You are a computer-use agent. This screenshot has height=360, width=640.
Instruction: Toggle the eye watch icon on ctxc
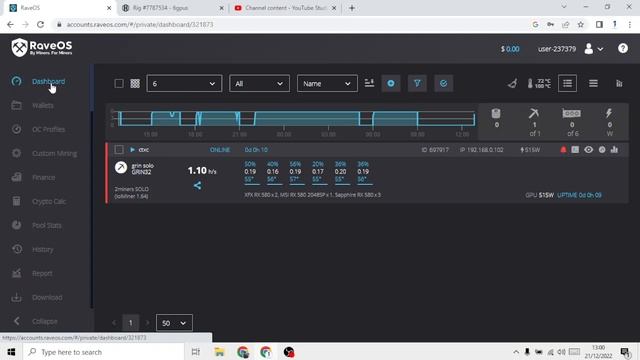tap(588, 150)
